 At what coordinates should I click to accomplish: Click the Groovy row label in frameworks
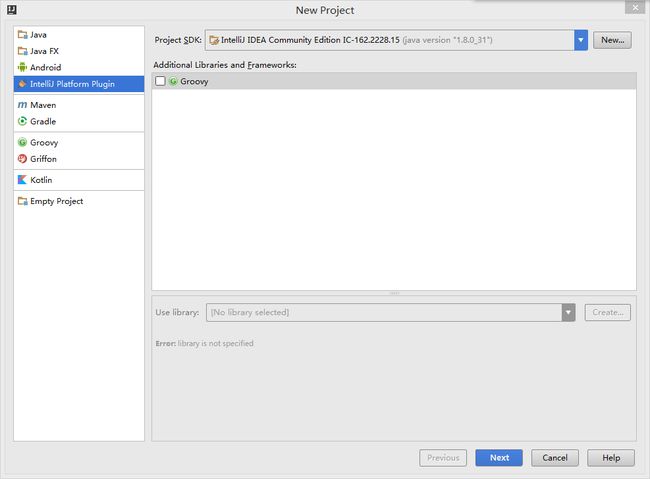pyautogui.click(x=194, y=82)
